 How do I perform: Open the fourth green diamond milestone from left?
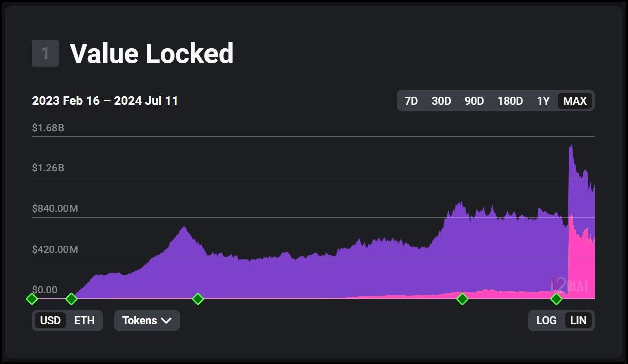click(462, 299)
